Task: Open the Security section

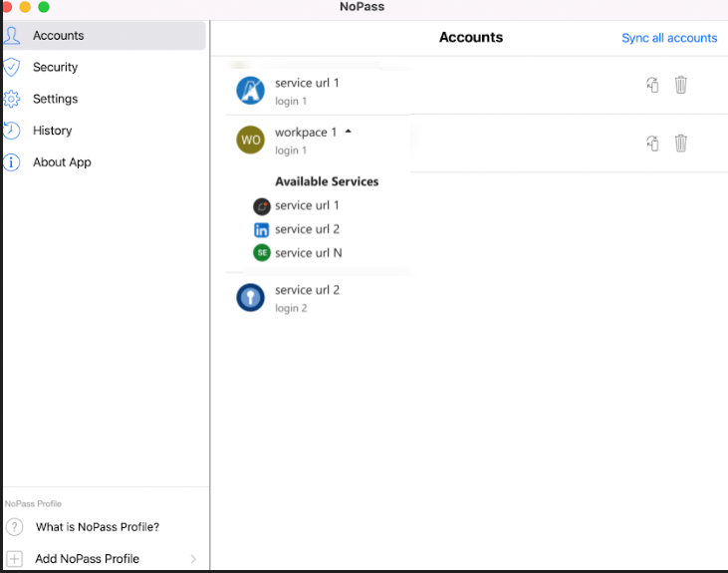Action: [x=55, y=67]
